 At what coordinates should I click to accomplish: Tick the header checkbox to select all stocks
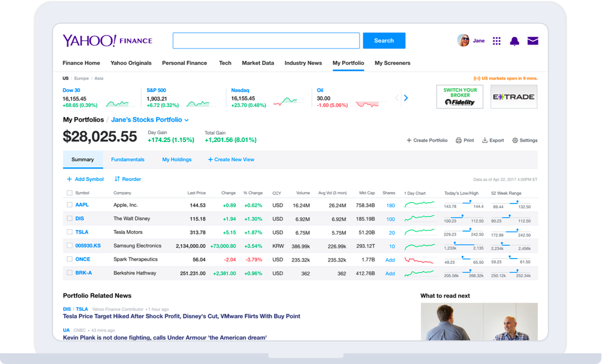[68, 193]
